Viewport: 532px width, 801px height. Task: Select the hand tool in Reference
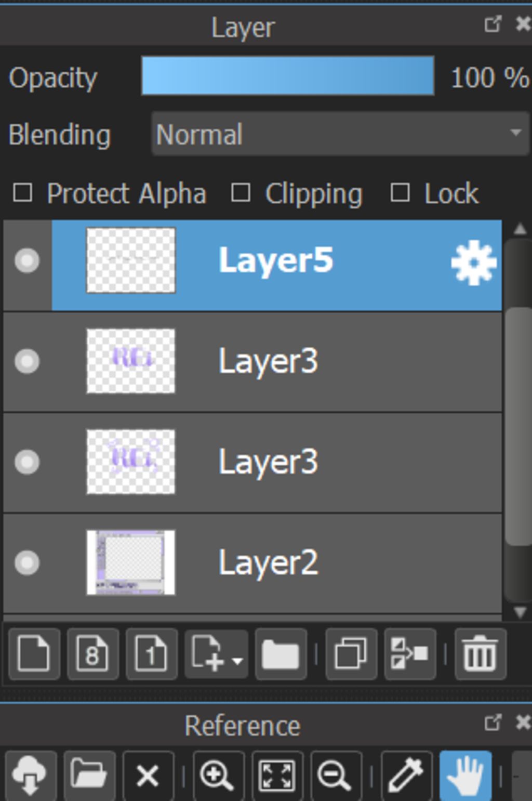point(465,775)
